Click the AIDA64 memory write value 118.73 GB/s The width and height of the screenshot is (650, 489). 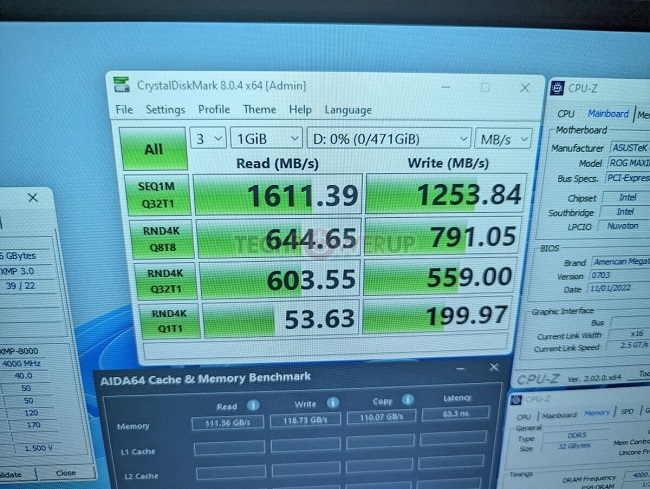[x=305, y=420]
